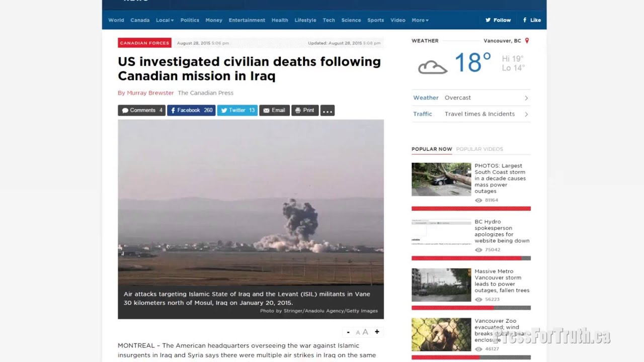The width and height of the screenshot is (644, 362).
Task: Open author link Murray Brewster
Action: (x=150, y=93)
